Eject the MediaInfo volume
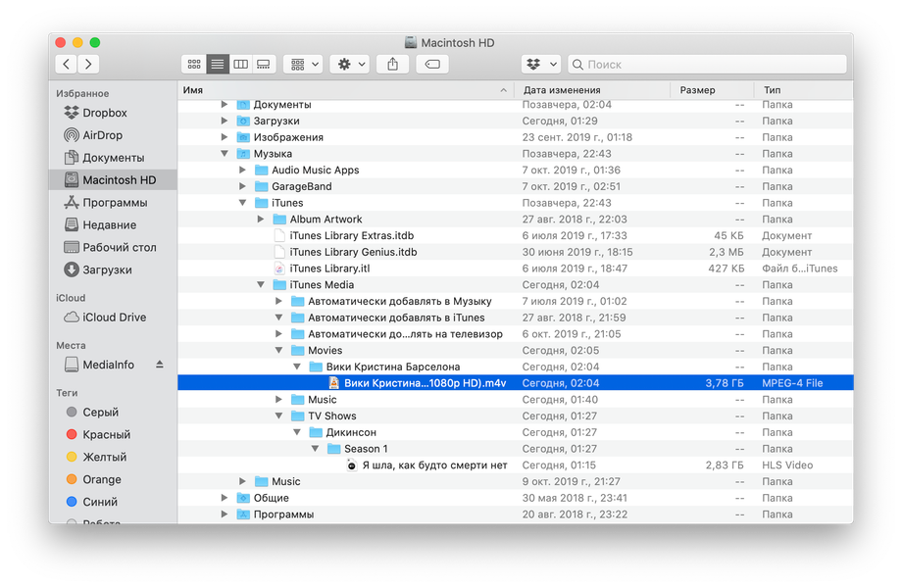The image size is (902, 588). [160, 365]
